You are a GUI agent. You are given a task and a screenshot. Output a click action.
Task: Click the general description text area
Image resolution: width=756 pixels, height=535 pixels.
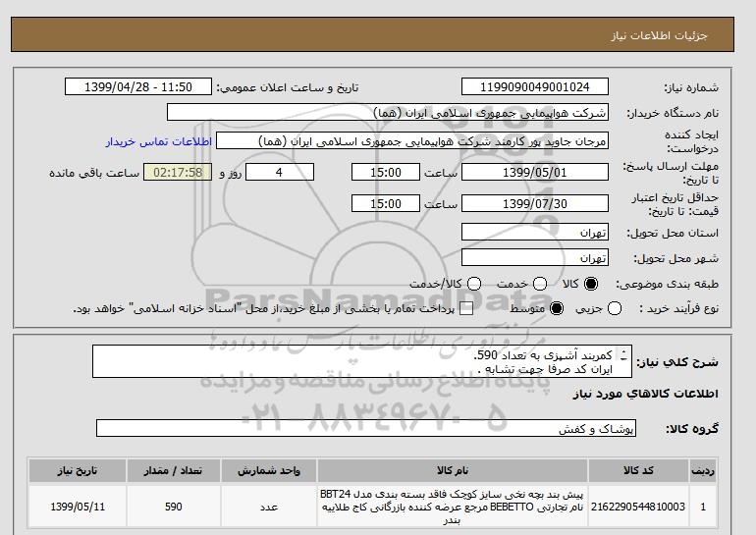361,361
